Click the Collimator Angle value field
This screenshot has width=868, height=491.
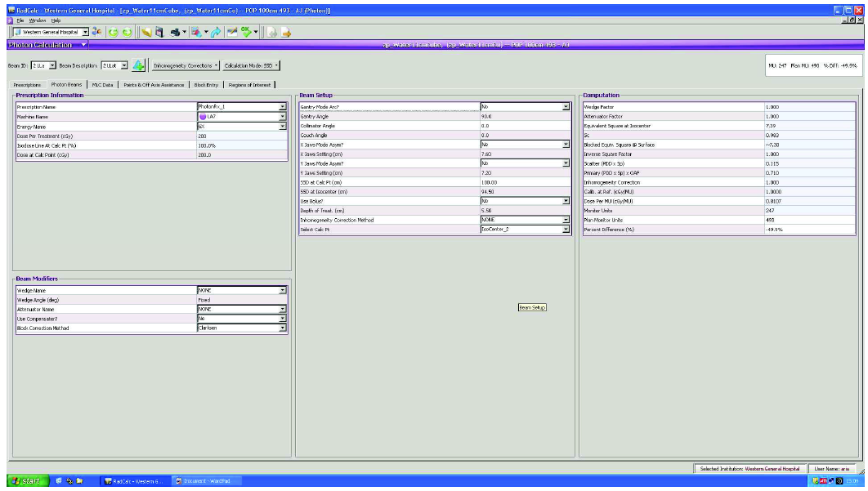tap(526, 126)
